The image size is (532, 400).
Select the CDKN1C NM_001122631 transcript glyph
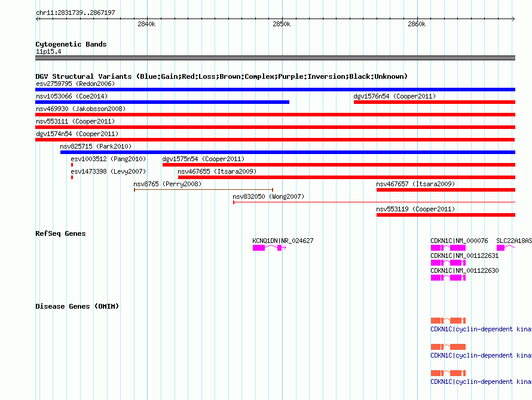click(x=448, y=263)
